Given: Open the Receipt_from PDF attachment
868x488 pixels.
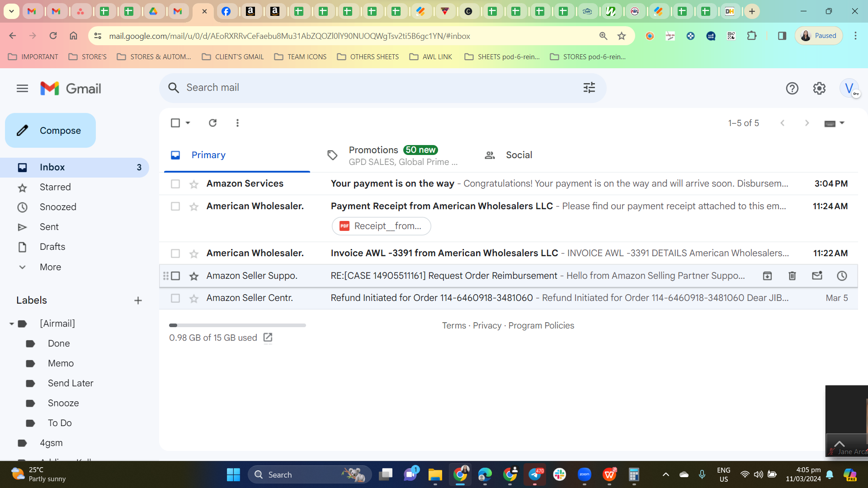Looking at the screenshot, I should [381, 226].
